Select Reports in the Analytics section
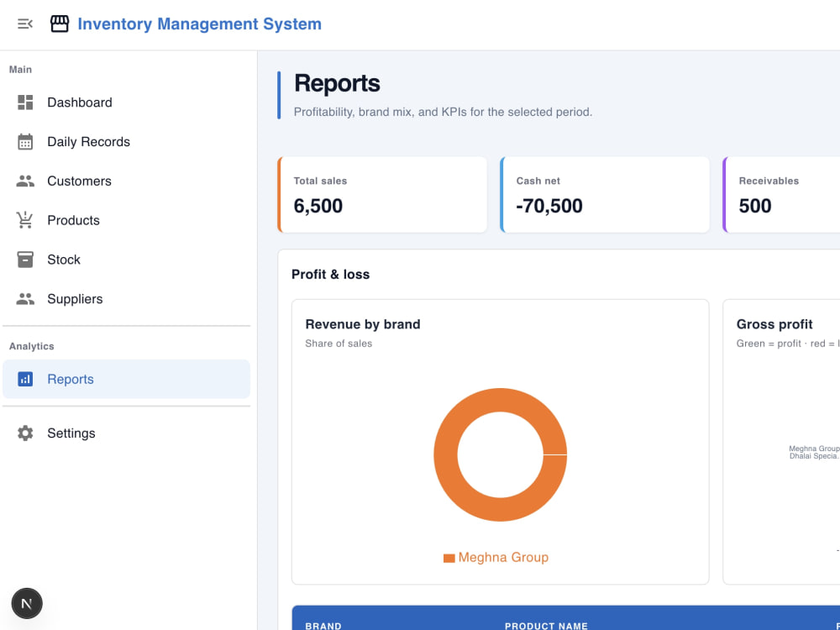Screen dimensions: 840x630 click(127, 379)
